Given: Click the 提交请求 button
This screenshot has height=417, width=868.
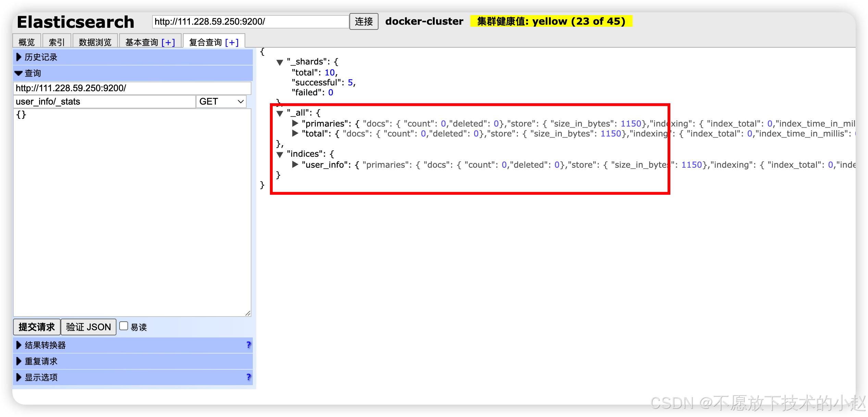Looking at the screenshot, I should coord(37,327).
